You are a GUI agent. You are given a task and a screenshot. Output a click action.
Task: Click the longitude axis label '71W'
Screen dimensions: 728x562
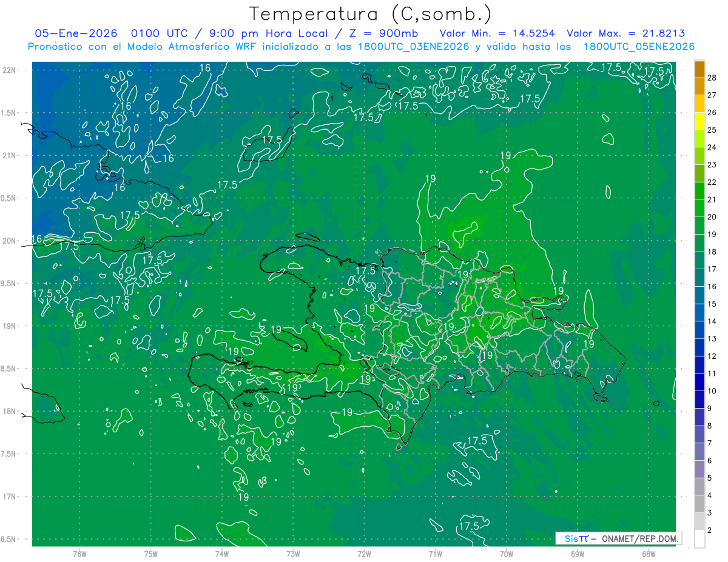435,554
